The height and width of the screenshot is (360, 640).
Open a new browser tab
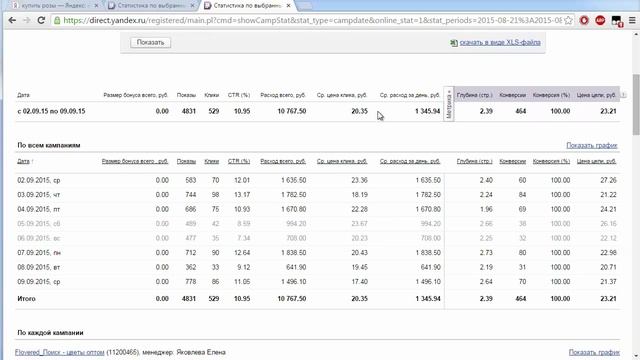point(304,6)
